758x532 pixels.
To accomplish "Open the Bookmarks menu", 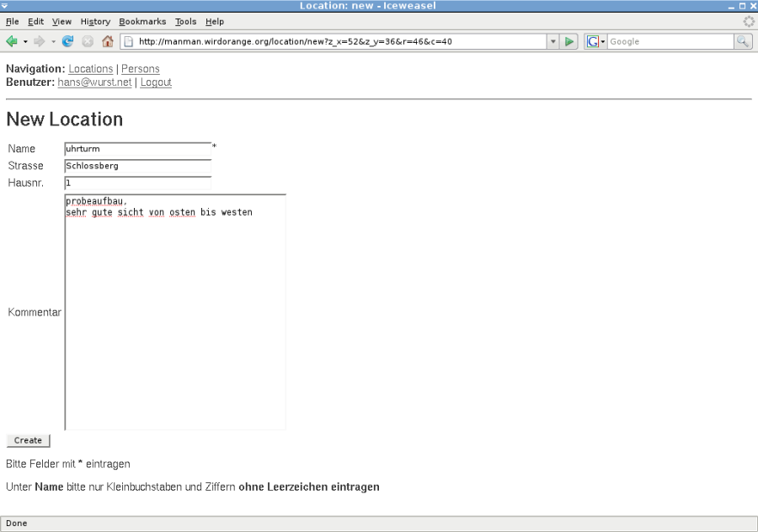I will point(142,21).
